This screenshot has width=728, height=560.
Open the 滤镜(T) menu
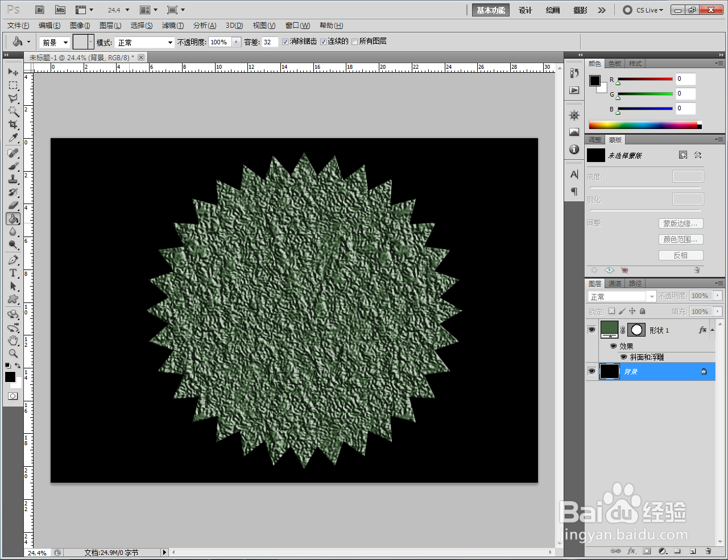173,25
